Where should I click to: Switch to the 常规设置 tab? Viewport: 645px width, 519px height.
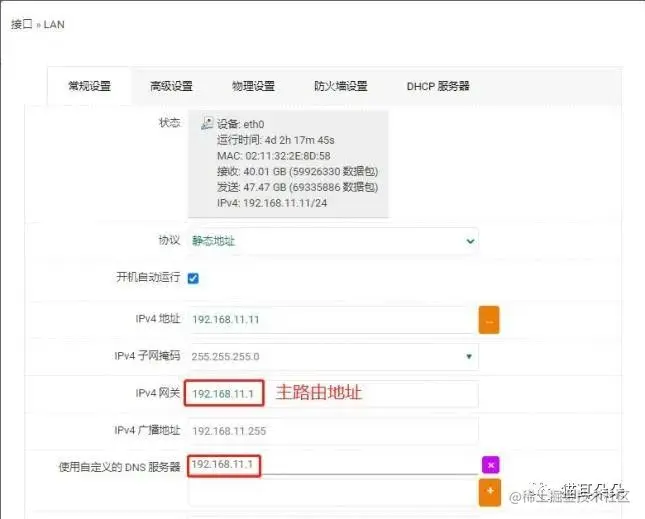pos(90,86)
